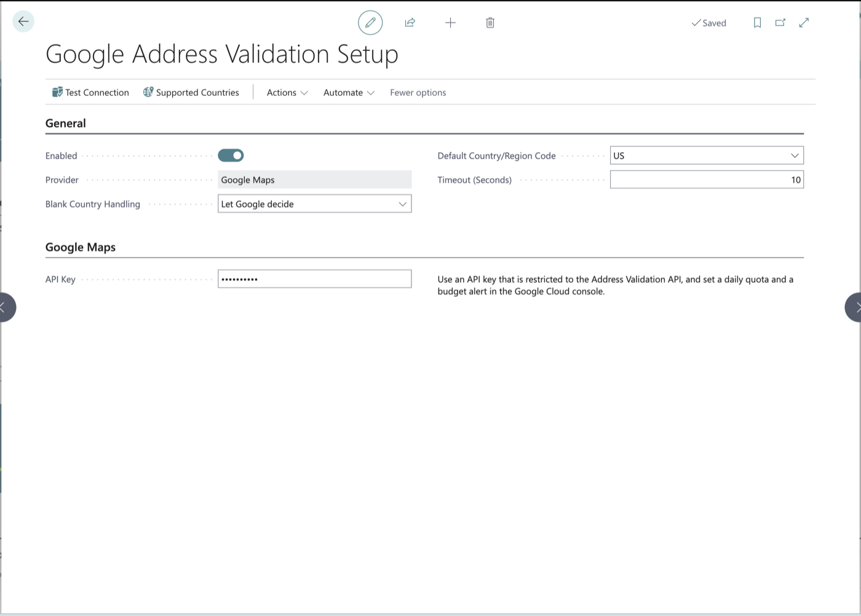Click the Default Country/Region Code label
The height and width of the screenshot is (616, 861).
(x=496, y=156)
